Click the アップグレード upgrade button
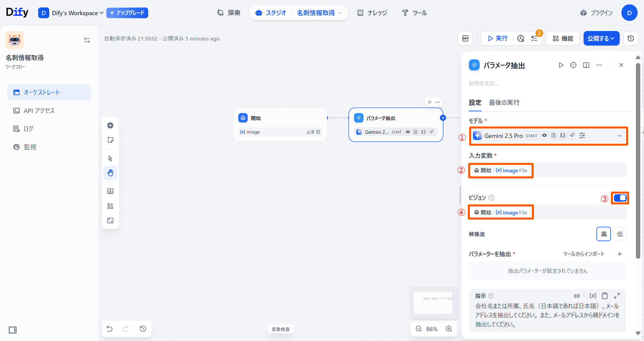 click(127, 13)
